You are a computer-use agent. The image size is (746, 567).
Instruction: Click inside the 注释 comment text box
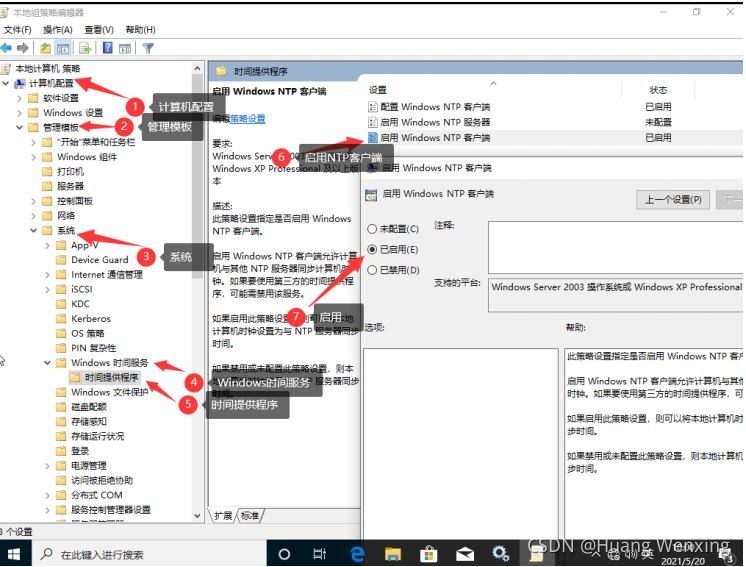(615, 247)
